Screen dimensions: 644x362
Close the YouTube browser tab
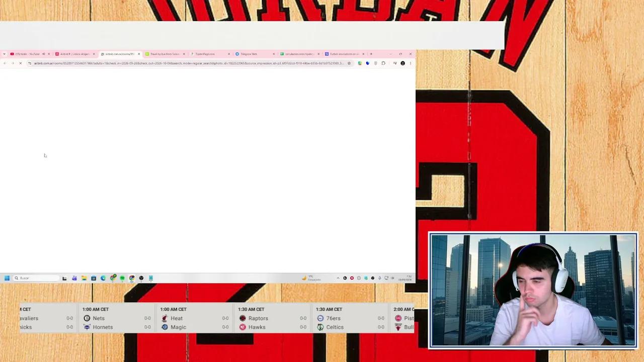(x=49, y=54)
